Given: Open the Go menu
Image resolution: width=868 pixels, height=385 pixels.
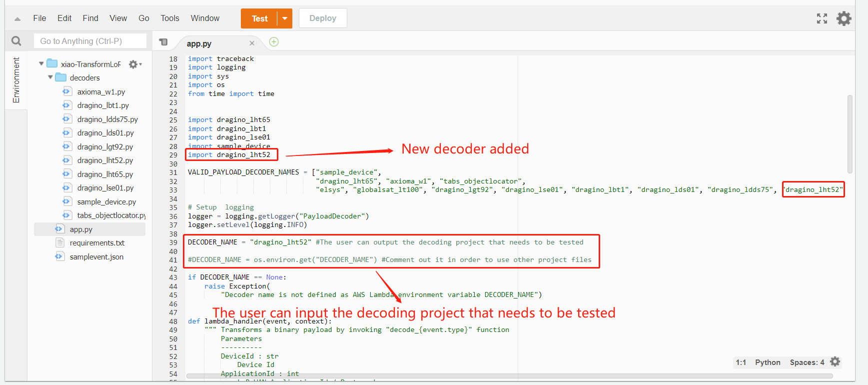Looking at the screenshot, I should tap(144, 18).
